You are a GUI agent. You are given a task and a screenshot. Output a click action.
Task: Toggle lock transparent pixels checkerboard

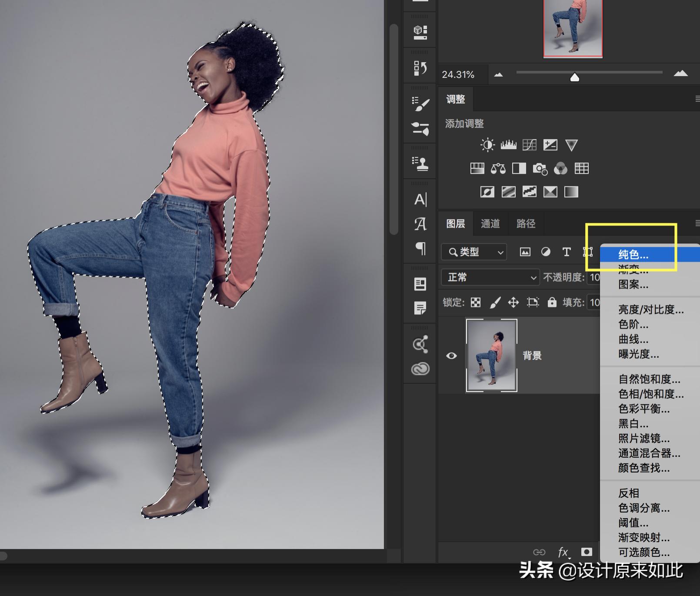click(x=476, y=302)
